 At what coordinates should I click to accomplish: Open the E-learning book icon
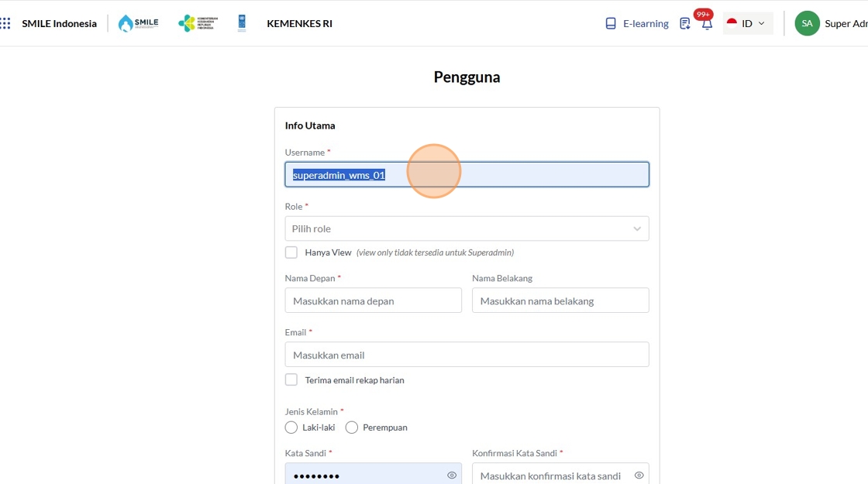pos(611,24)
